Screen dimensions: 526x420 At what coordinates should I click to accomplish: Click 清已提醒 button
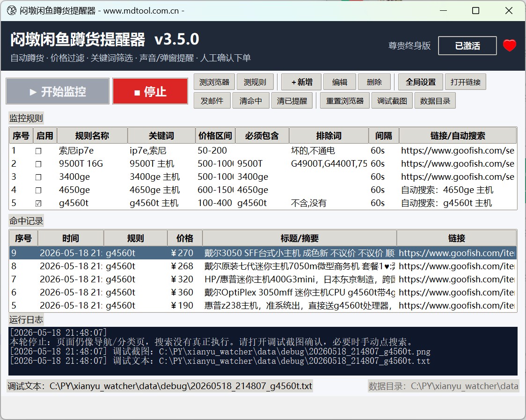(292, 101)
